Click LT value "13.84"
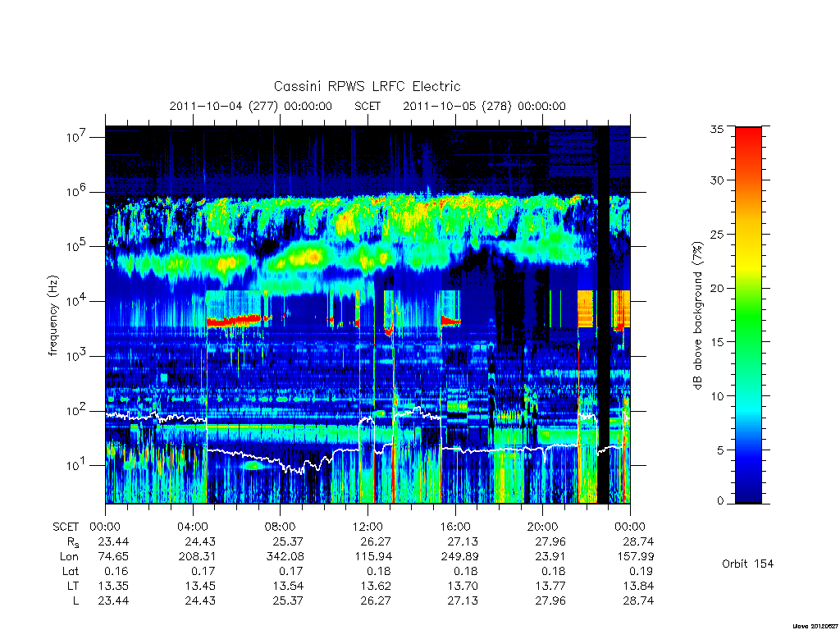This screenshot has height=630, width=840. click(x=638, y=586)
